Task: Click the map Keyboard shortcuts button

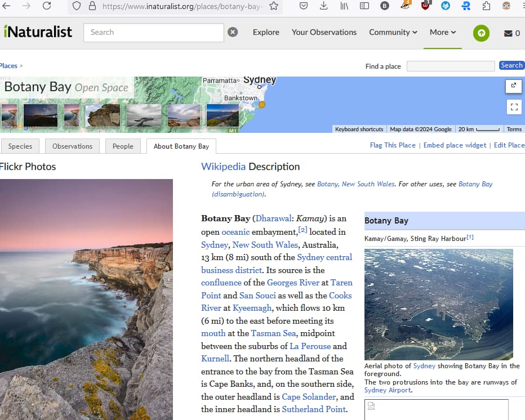Action: pos(359,129)
